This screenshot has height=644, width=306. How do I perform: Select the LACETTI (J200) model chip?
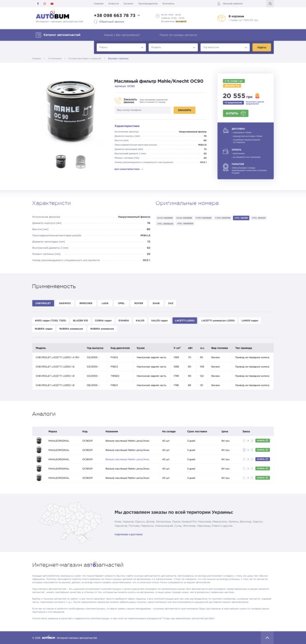click(184, 321)
